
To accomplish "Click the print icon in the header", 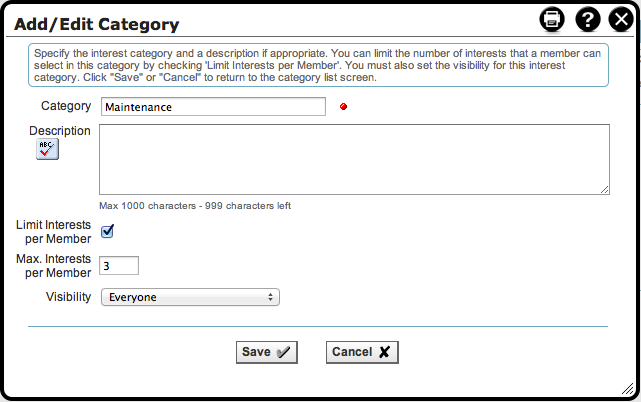I will click(x=552, y=19).
